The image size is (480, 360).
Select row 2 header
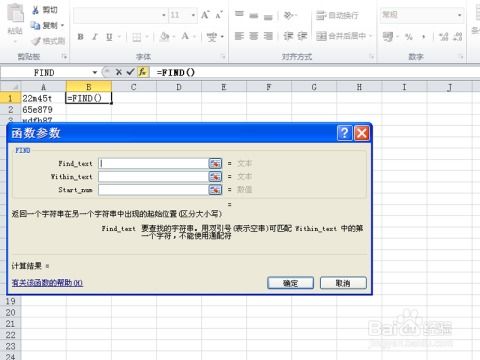[10, 110]
